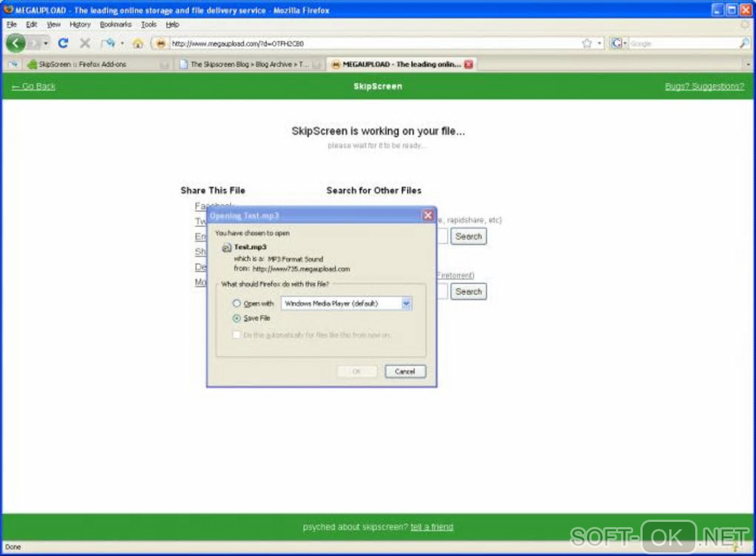Click the lower Search button near Firetorrent
The image size is (756, 556).
point(468,291)
